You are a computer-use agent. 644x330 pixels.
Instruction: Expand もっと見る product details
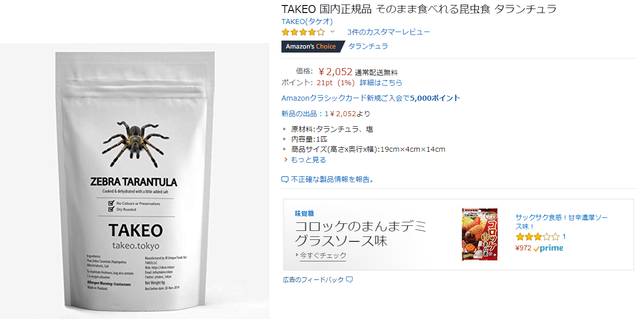click(x=308, y=160)
